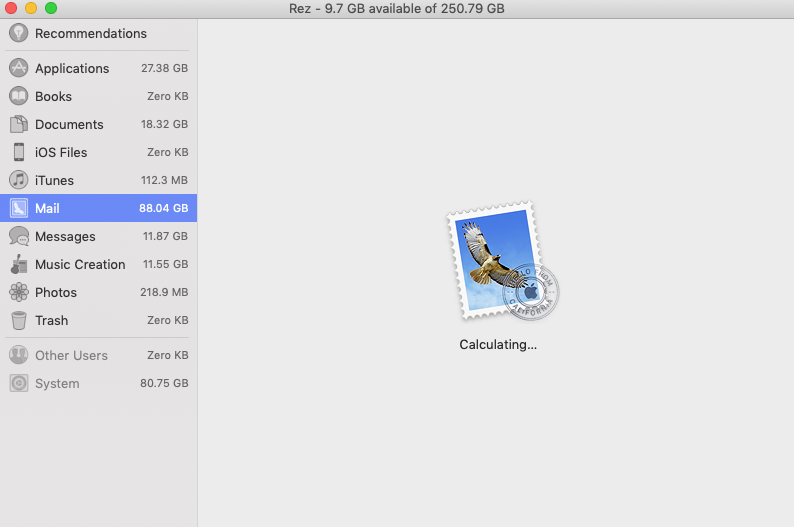Click the 27.38 GB Applications size

coord(165,68)
